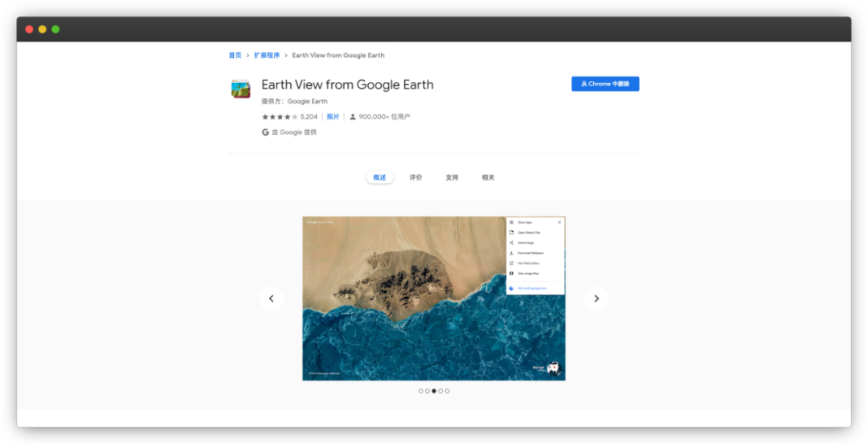Screen dimensions: 868x444
Task: Click the green fullscreen window button
Action: click(55, 29)
